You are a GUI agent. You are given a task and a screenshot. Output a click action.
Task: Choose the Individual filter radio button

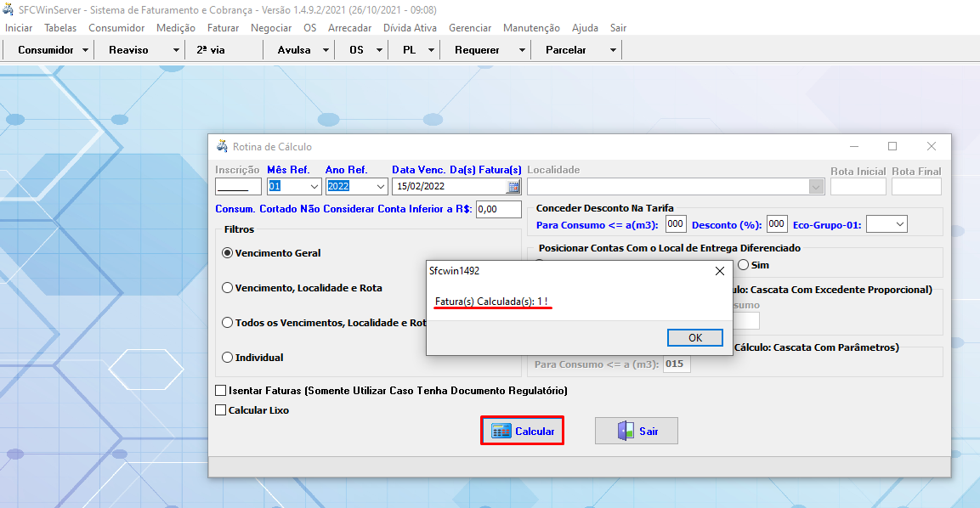tap(227, 358)
